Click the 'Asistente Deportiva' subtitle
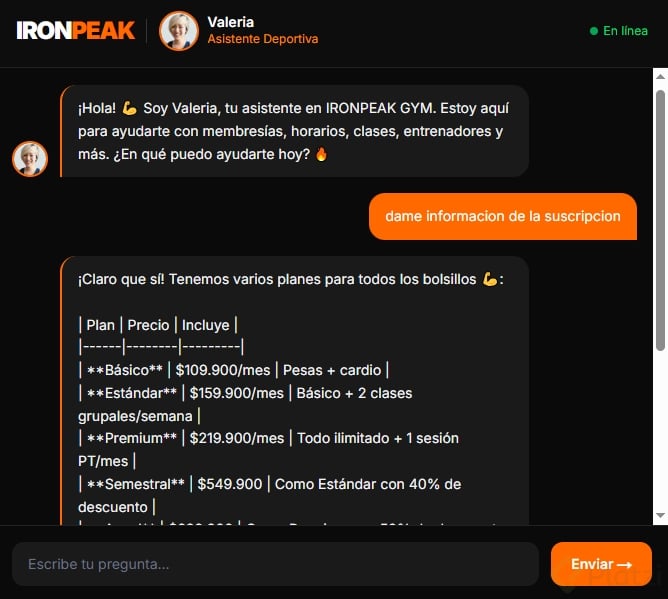 pos(263,39)
